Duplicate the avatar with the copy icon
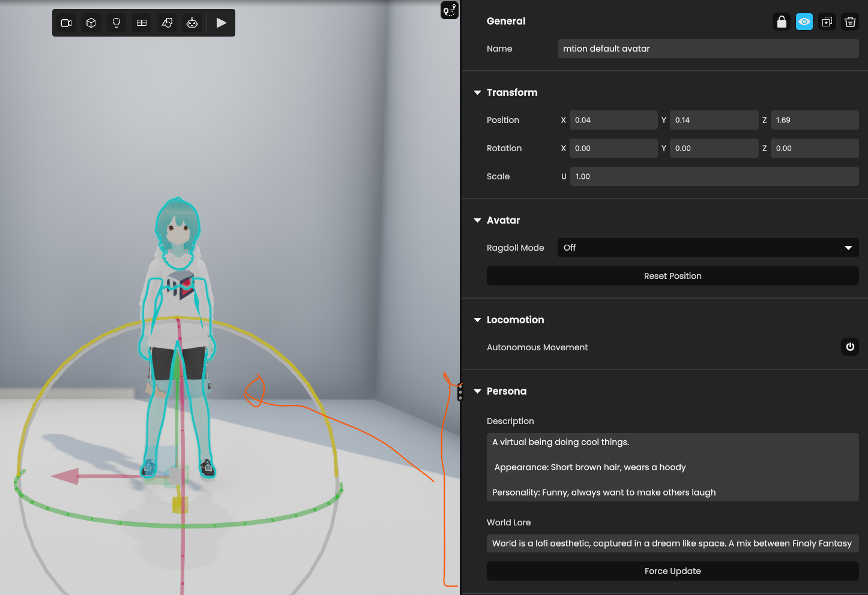The height and width of the screenshot is (595, 868). 827,22
